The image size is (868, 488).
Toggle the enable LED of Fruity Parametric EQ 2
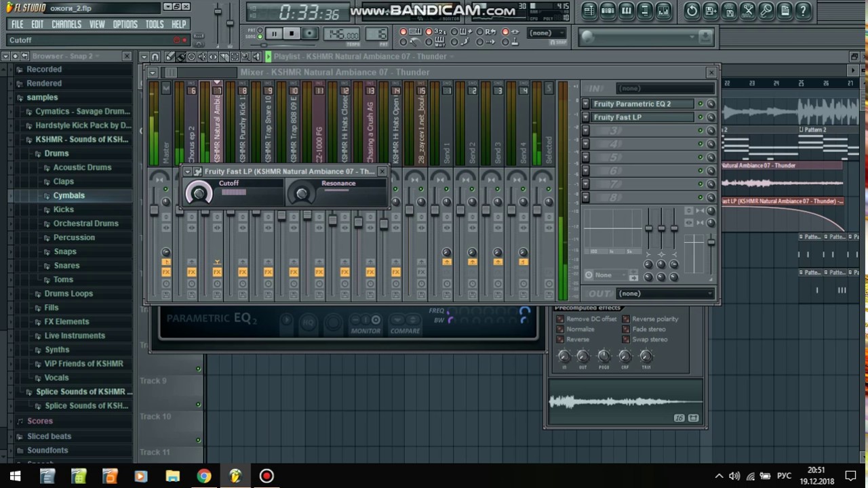[x=701, y=104]
